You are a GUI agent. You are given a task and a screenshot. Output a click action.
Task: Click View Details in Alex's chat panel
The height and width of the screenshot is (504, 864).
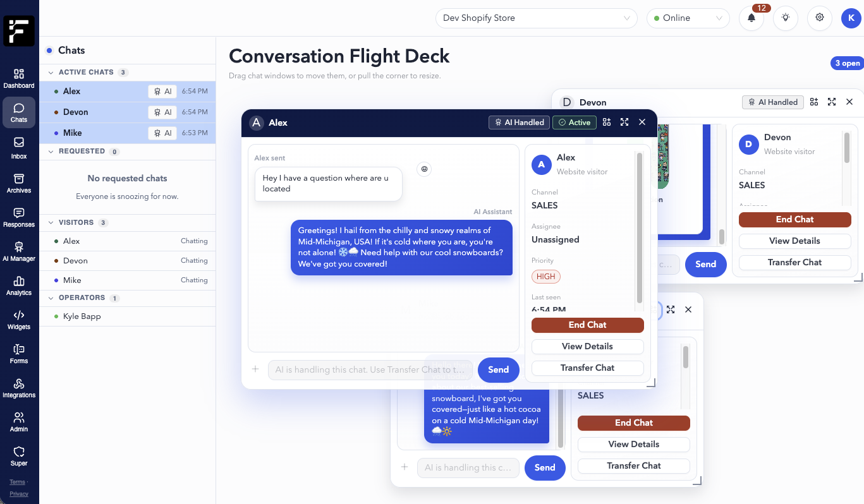coord(587,346)
